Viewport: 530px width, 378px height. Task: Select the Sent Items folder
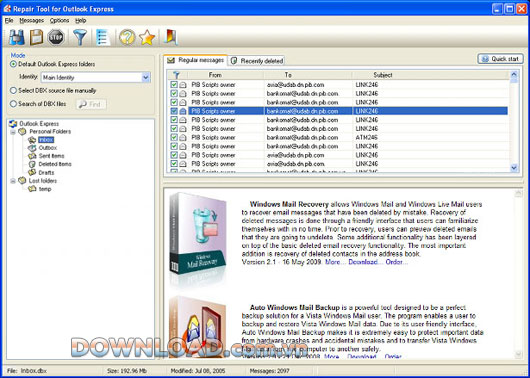click(51, 156)
